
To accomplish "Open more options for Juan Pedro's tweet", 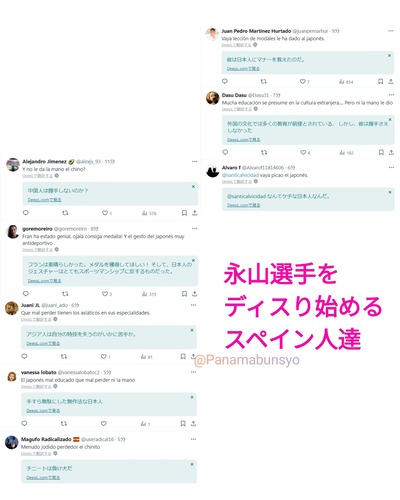I will pos(391,31).
